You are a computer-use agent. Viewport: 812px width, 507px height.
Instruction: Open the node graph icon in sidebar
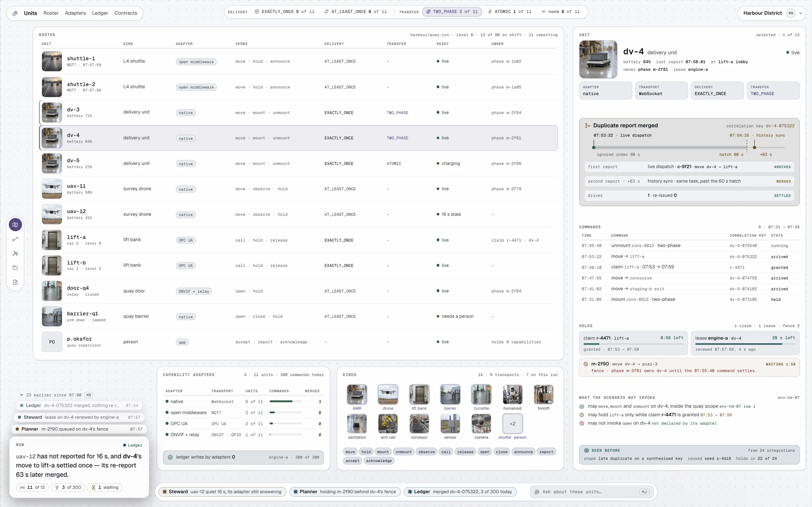coord(16,253)
